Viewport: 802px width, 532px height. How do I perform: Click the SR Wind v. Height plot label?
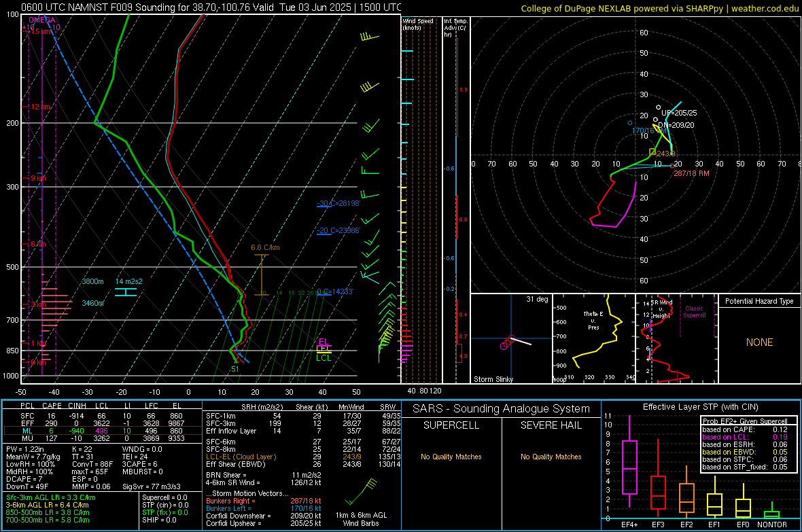click(x=661, y=309)
